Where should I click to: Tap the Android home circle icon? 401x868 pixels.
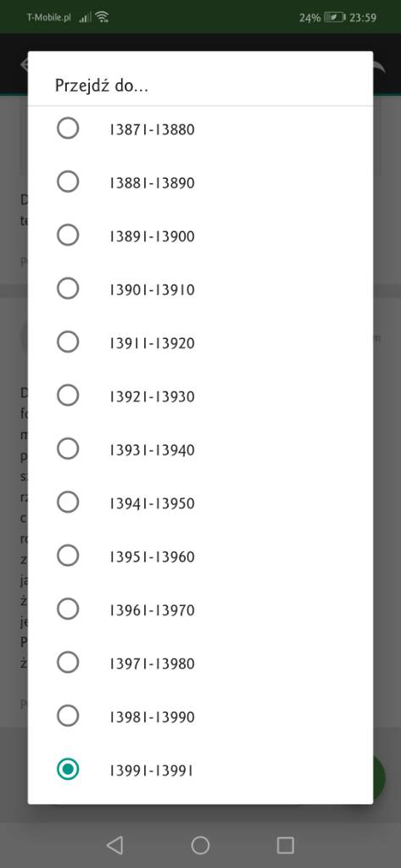[x=200, y=845]
